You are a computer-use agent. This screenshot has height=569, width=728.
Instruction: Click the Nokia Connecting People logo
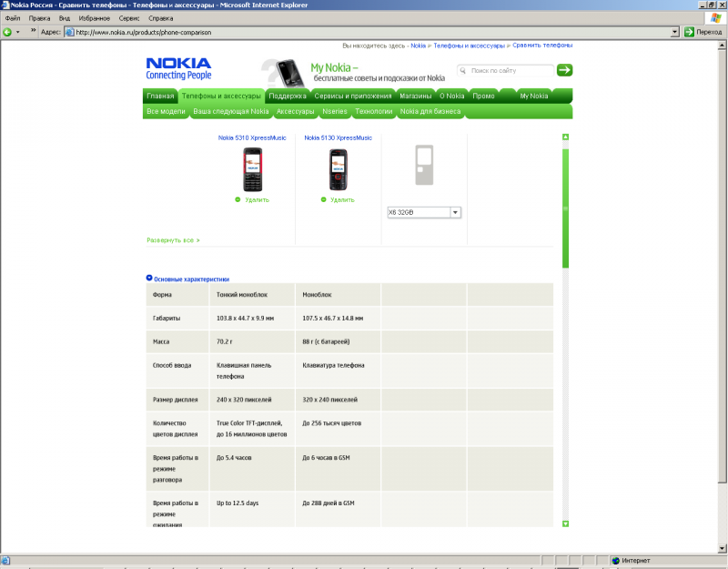[x=178, y=69]
